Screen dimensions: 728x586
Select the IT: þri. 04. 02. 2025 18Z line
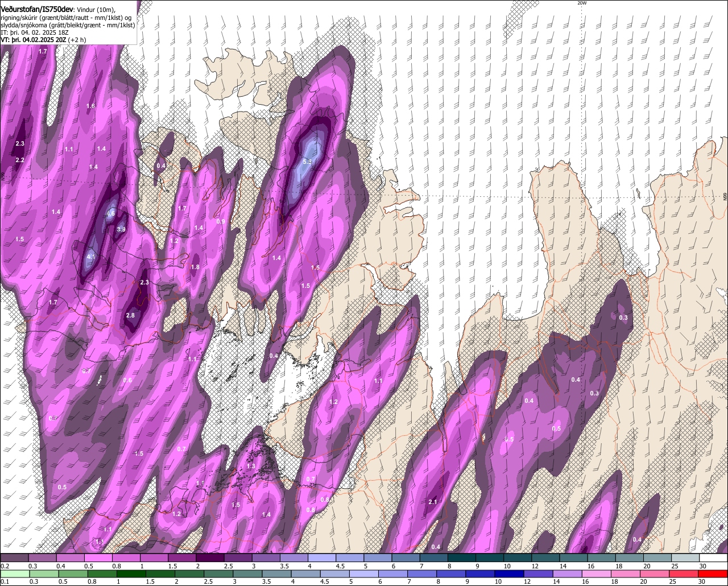34,32
